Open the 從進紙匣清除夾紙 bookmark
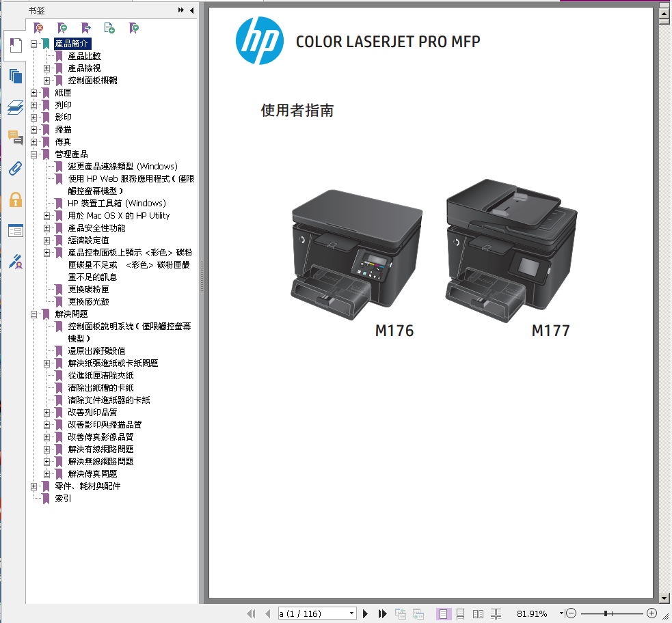This screenshot has height=623, width=672. coord(100,376)
